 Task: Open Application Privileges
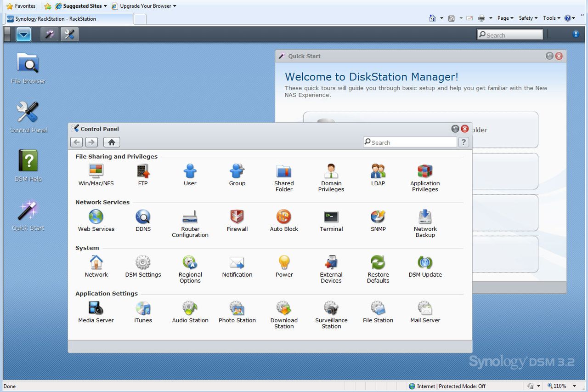pos(425,178)
